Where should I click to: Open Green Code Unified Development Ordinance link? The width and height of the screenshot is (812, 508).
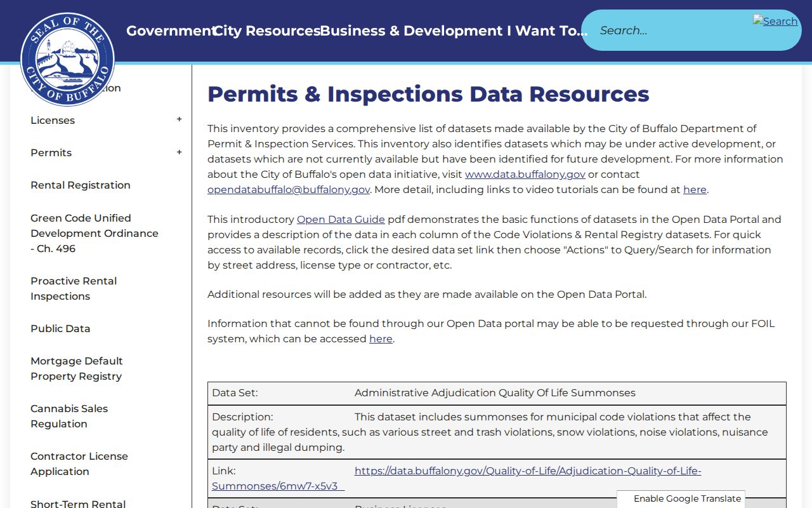tap(95, 233)
